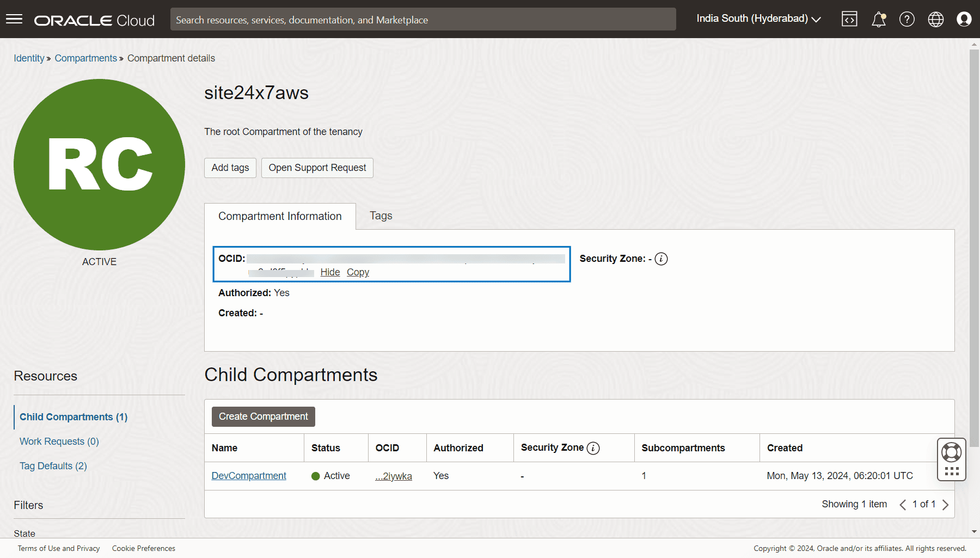Viewport: 980px width, 558px height.
Task: Select the Compartment Information tab
Action: coord(280,217)
